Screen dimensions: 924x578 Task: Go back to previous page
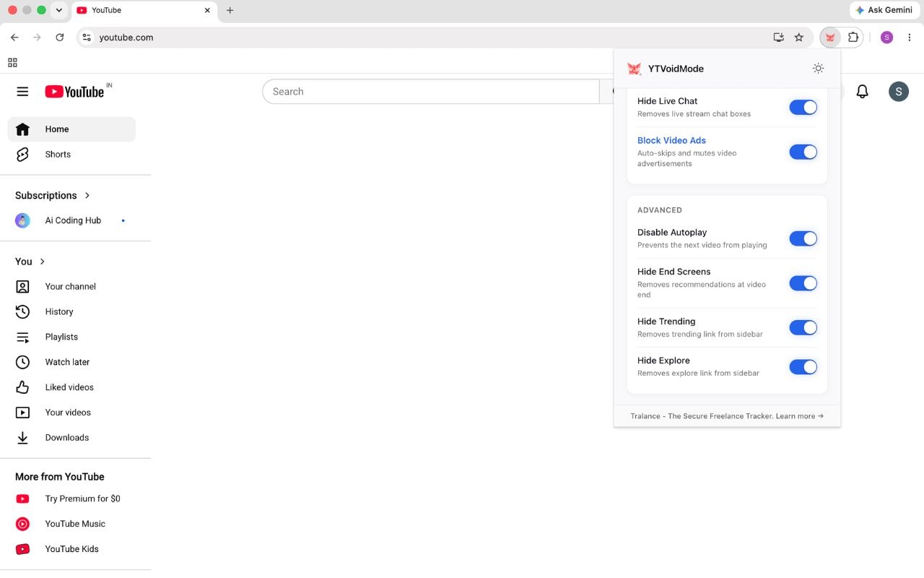point(14,38)
